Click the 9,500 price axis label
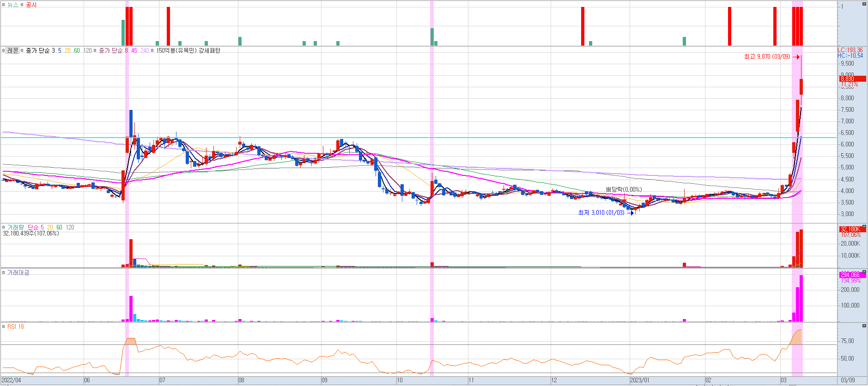Viewport: 868px width, 386px height. pyautogui.click(x=847, y=64)
